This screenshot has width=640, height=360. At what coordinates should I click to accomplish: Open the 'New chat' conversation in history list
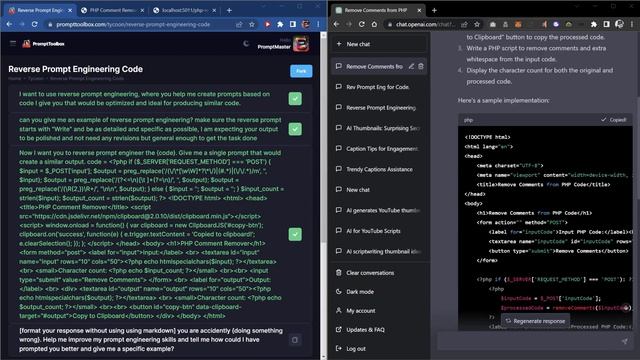[380, 190]
